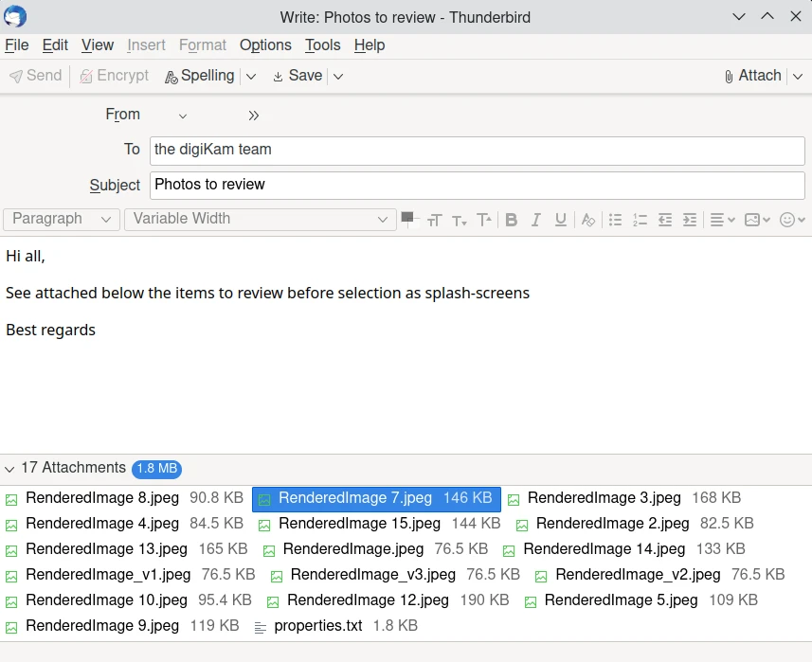This screenshot has width=812, height=662.
Task: Click the font size icon
Action: pyautogui.click(x=435, y=220)
